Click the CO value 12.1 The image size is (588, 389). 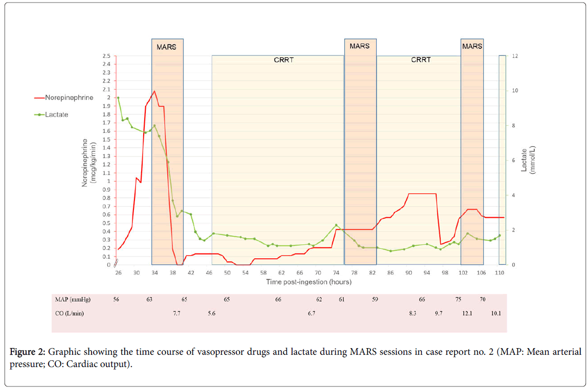click(467, 313)
